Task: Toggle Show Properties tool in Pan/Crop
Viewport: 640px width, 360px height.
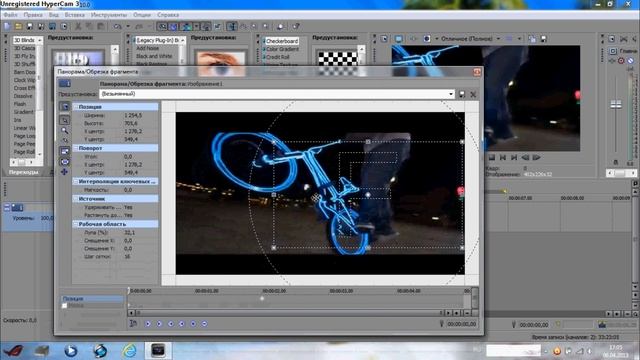Action: click(x=64, y=107)
